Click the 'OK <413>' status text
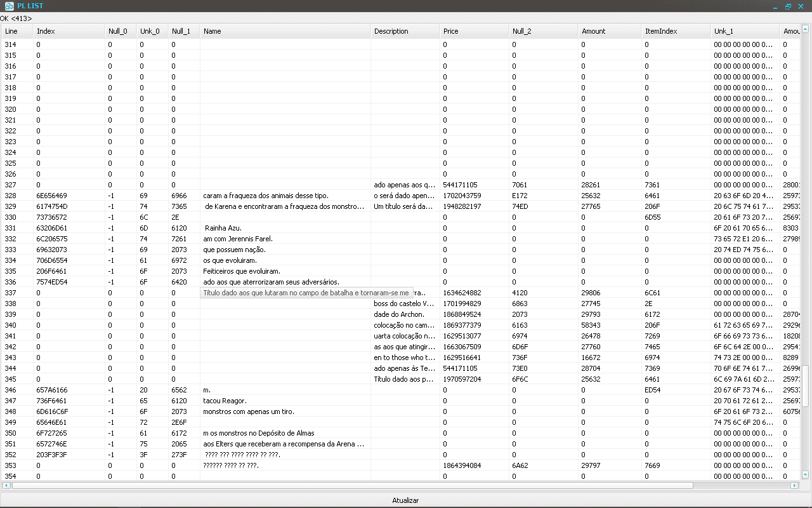The height and width of the screenshot is (508, 812). [x=16, y=18]
